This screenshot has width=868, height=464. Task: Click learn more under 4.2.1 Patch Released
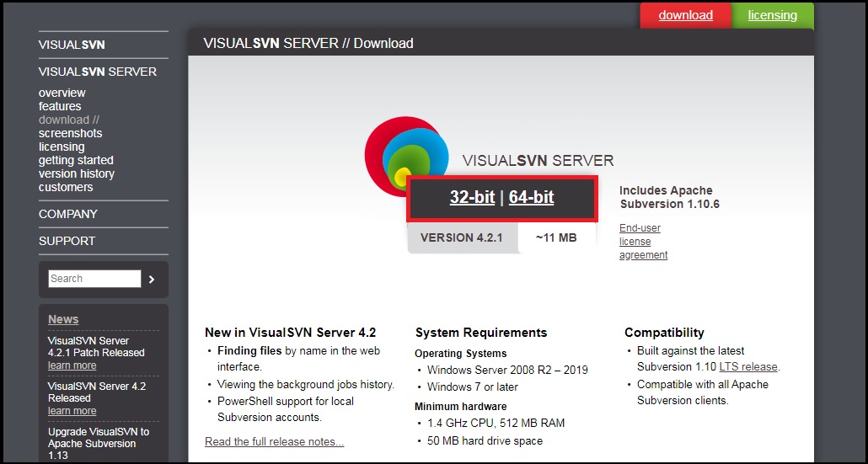point(72,365)
